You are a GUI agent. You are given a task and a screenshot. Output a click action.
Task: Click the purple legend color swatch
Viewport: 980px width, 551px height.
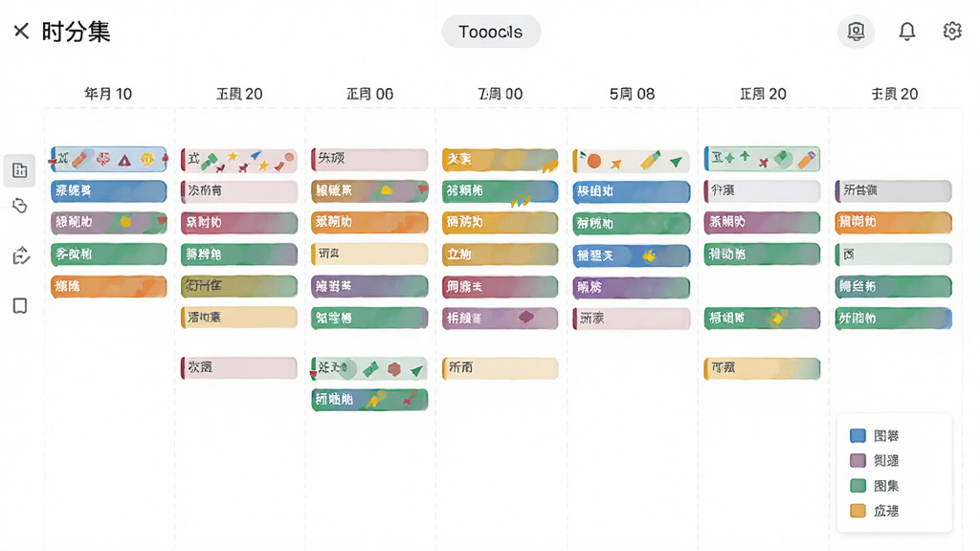point(857,460)
